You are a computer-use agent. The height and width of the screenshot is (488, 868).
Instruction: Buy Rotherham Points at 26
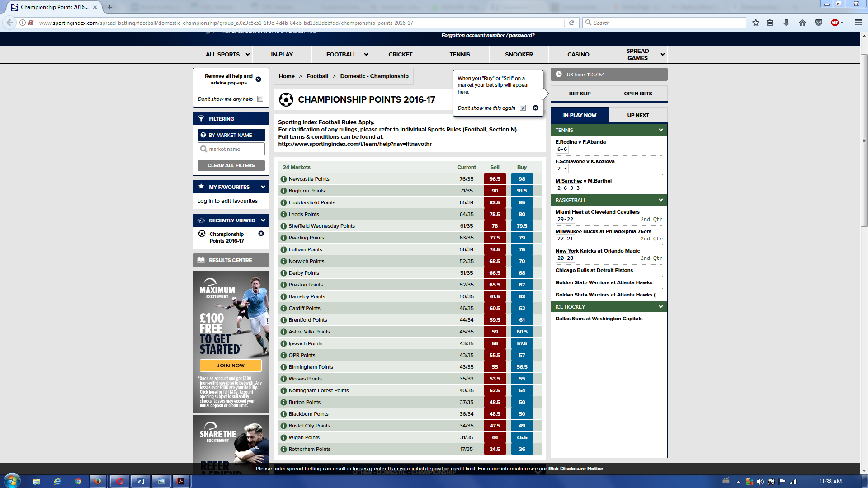click(x=522, y=449)
